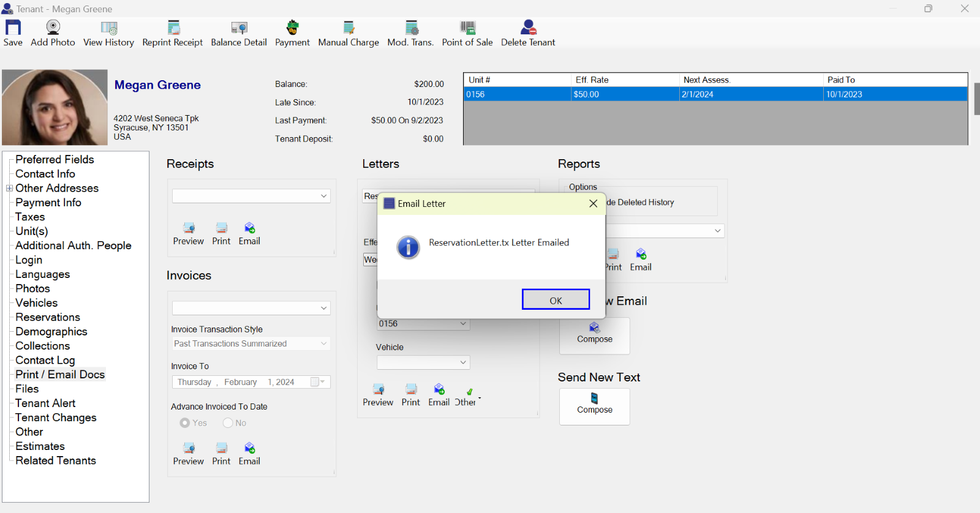Select Contact Log in the sidebar
This screenshot has width=980, height=513.
pyautogui.click(x=45, y=360)
